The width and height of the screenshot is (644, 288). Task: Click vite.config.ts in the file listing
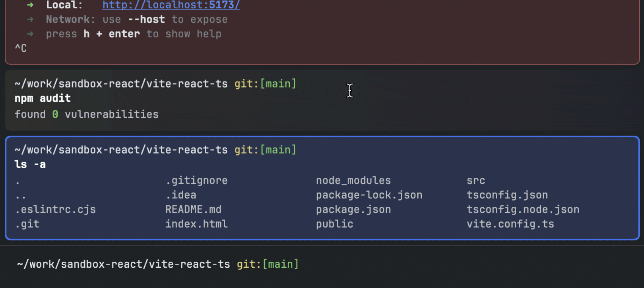[510, 224]
